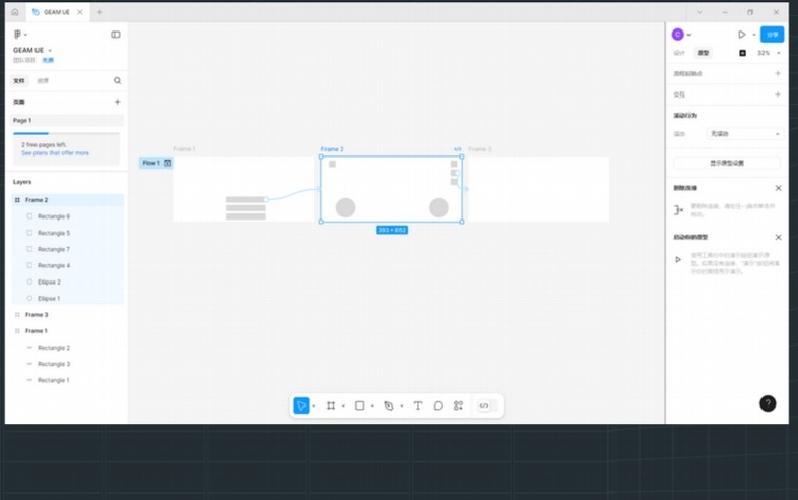Open Pen tool options arrow
The width and height of the screenshot is (798, 500).
(402, 406)
